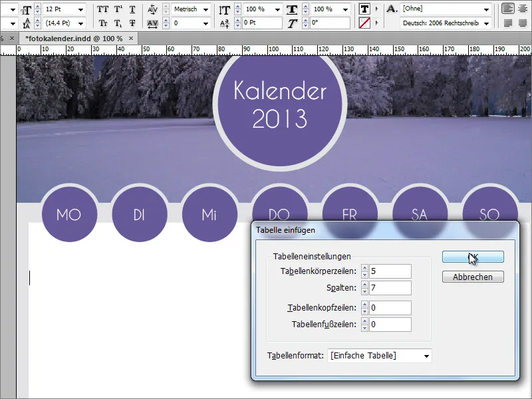Click the skew (false italic) icon
The width and height of the screenshot is (532, 399).
pyautogui.click(x=292, y=23)
